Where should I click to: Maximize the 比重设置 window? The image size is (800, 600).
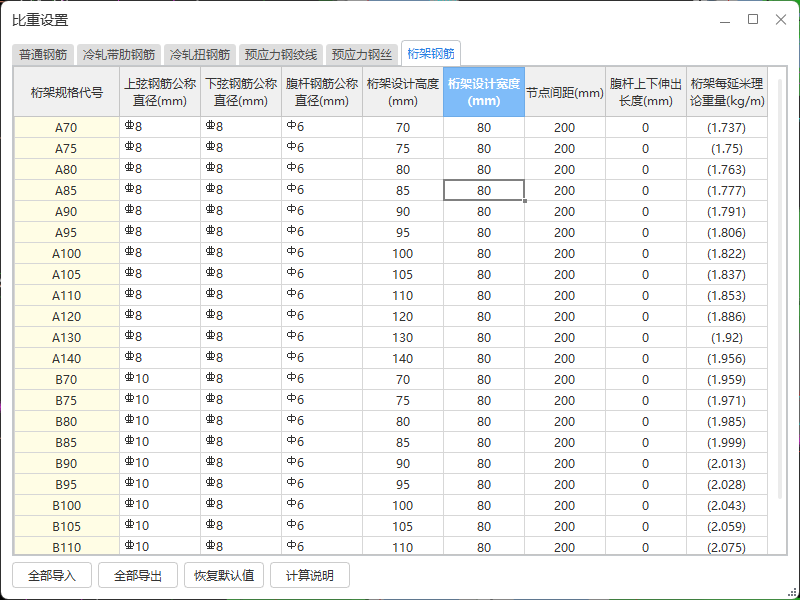point(753,20)
